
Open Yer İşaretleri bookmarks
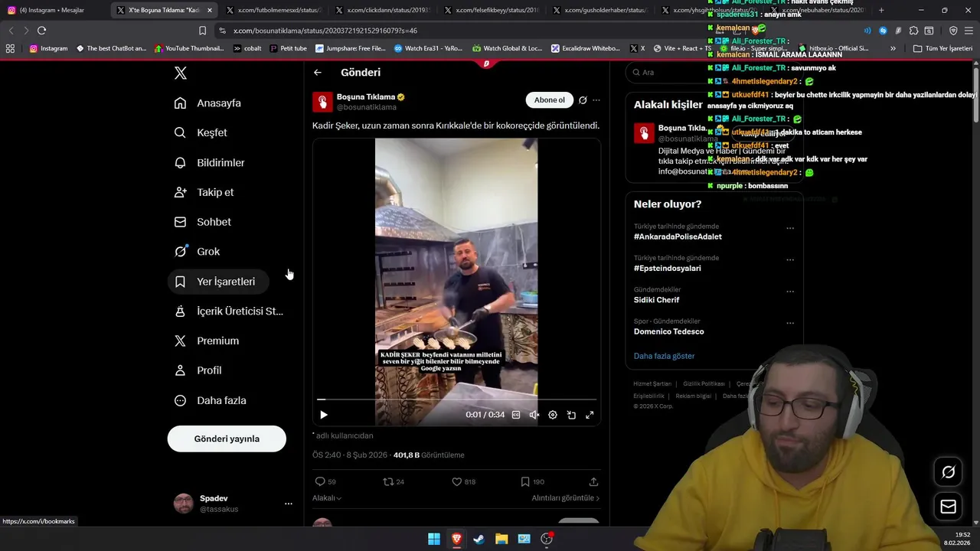(217, 282)
